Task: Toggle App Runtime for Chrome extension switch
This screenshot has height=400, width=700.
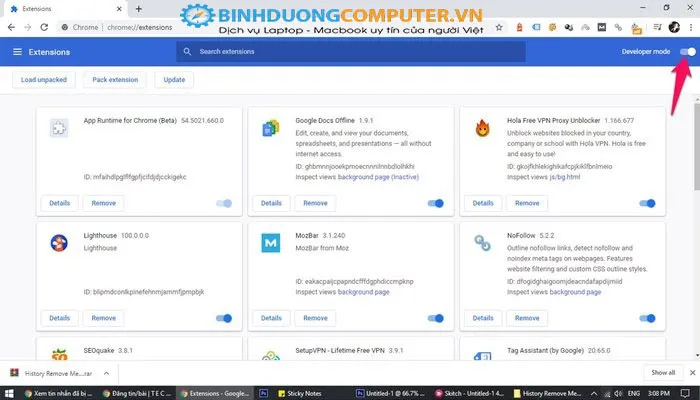Action: 224,203
